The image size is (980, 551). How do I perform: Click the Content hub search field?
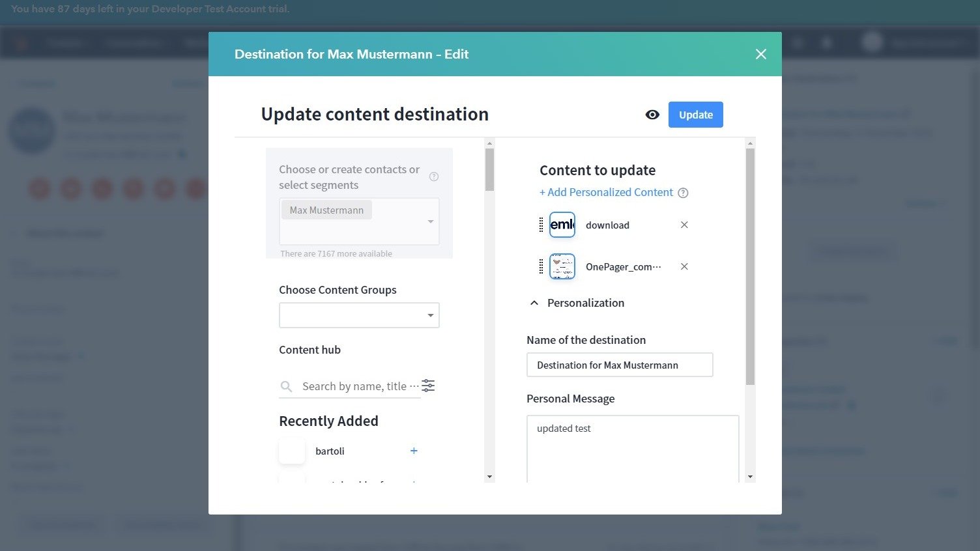pyautogui.click(x=355, y=386)
